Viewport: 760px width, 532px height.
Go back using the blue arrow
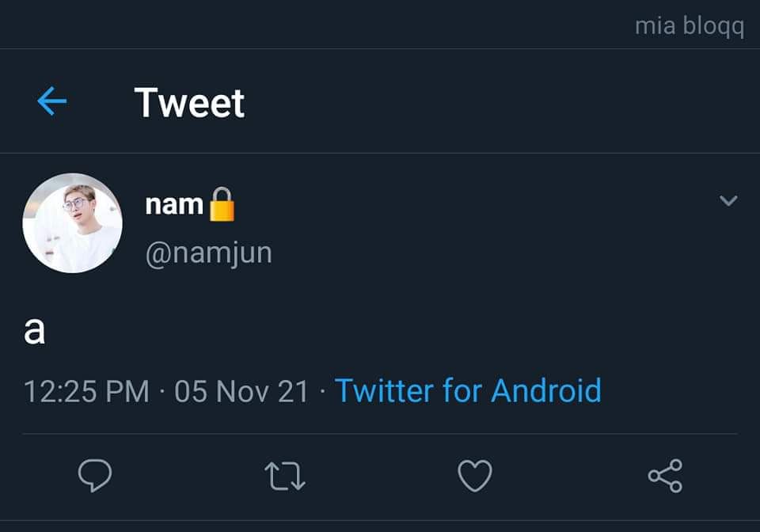click(x=52, y=101)
